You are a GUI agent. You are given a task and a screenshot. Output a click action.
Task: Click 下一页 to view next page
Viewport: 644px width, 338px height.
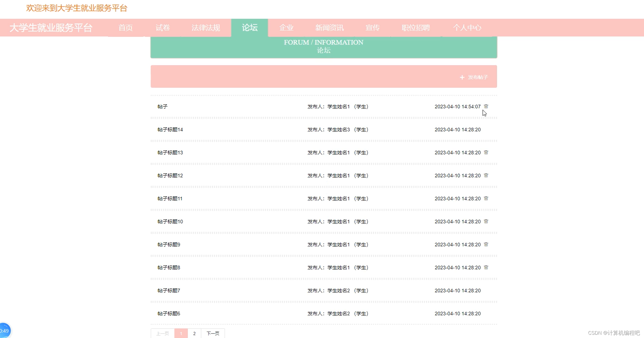click(x=213, y=333)
